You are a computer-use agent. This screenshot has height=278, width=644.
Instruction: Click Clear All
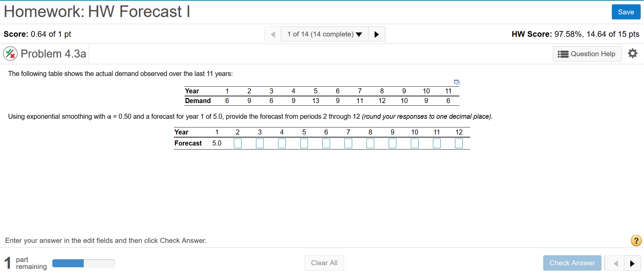coord(324,263)
